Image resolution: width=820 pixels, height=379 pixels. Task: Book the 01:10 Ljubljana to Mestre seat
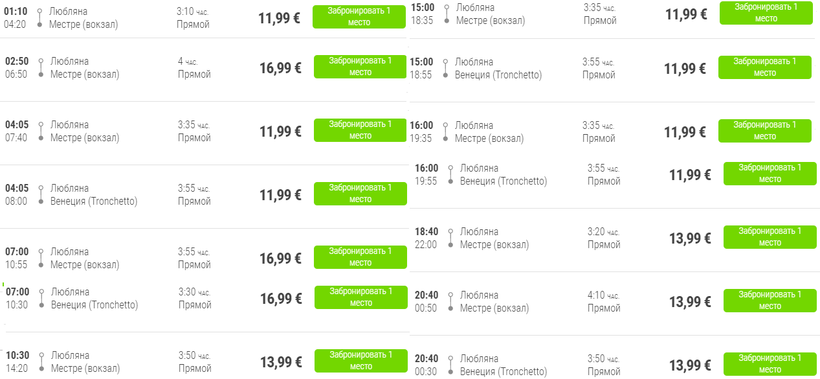click(359, 17)
